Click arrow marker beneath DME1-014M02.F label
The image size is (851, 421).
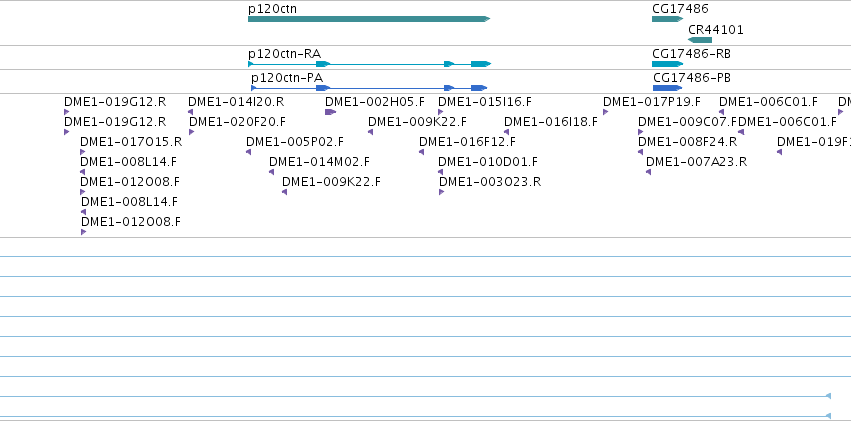[271, 172]
